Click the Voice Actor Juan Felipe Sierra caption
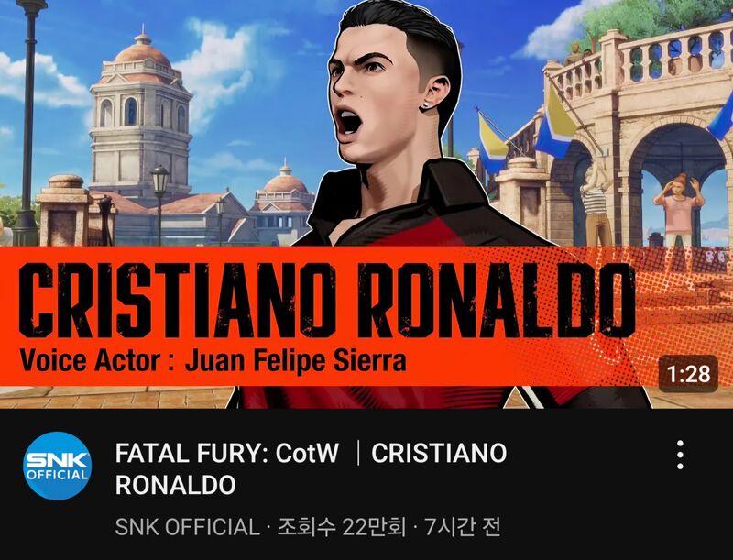 click(213, 360)
